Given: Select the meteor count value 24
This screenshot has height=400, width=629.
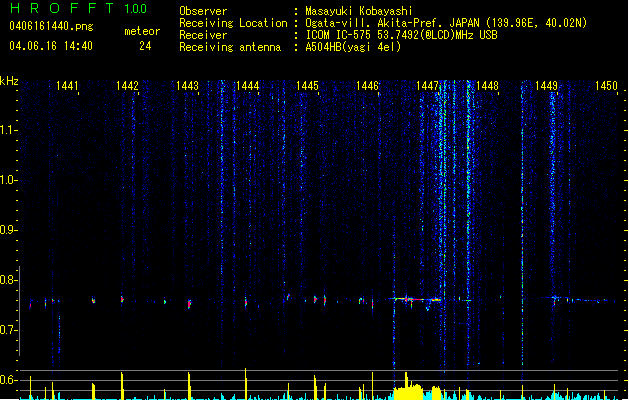Looking at the screenshot, I should 145,46.
